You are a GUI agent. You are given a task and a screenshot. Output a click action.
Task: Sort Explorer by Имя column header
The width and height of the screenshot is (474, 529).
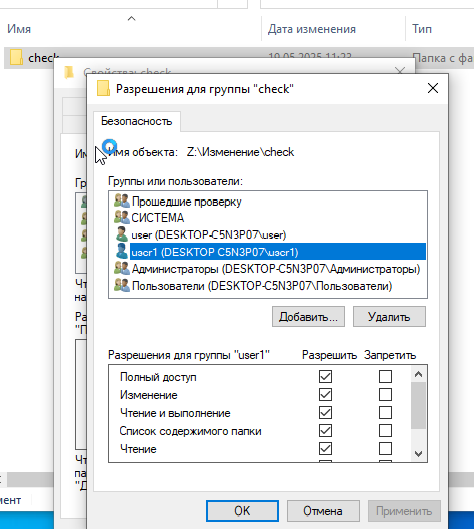pos(19,29)
